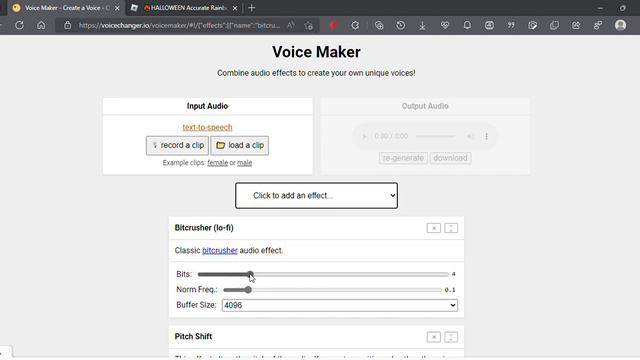This screenshot has width=640, height=360.
Task: Remove the Pitch Shift effect
Action: (433, 337)
